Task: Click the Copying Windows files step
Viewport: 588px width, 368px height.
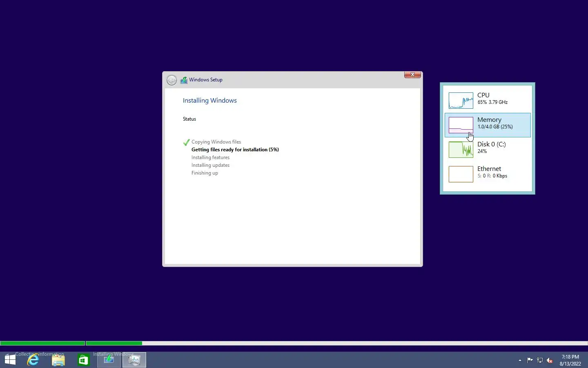Action: pos(216,142)
